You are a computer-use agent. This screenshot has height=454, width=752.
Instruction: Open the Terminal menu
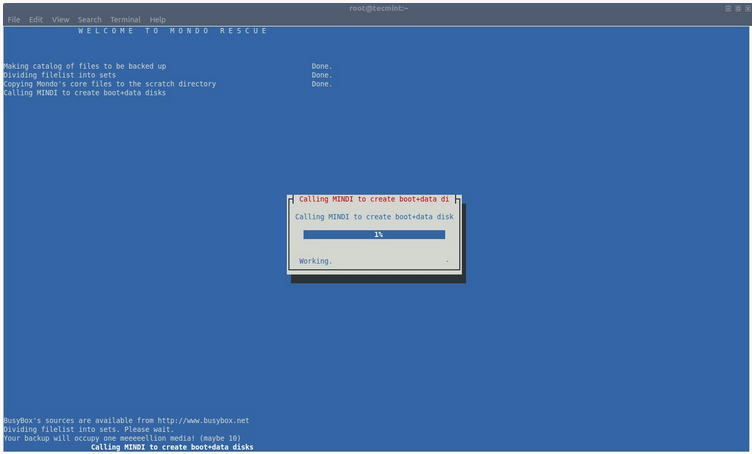pos(125,20)
